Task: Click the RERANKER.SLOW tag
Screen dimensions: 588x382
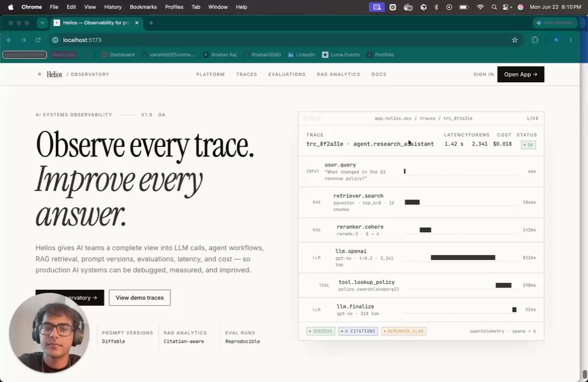Action: [403, 331]
